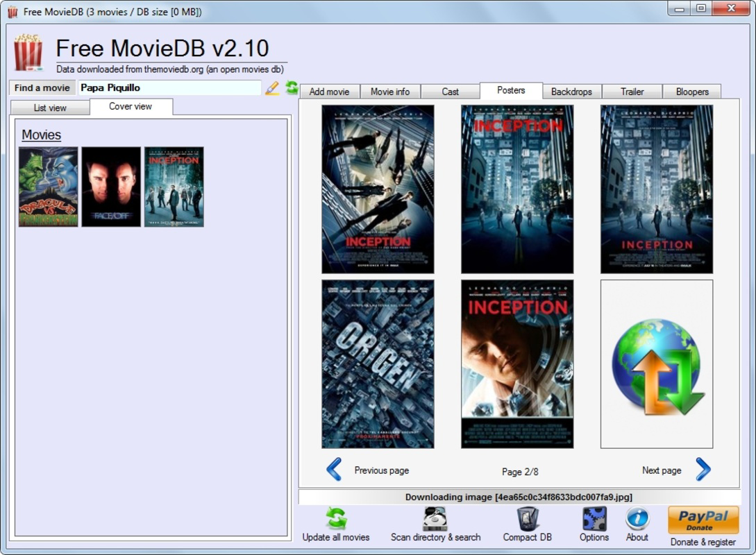Open the Bloopers tab
The width and height of the screenshot is (756, 555).
(692, 92)
